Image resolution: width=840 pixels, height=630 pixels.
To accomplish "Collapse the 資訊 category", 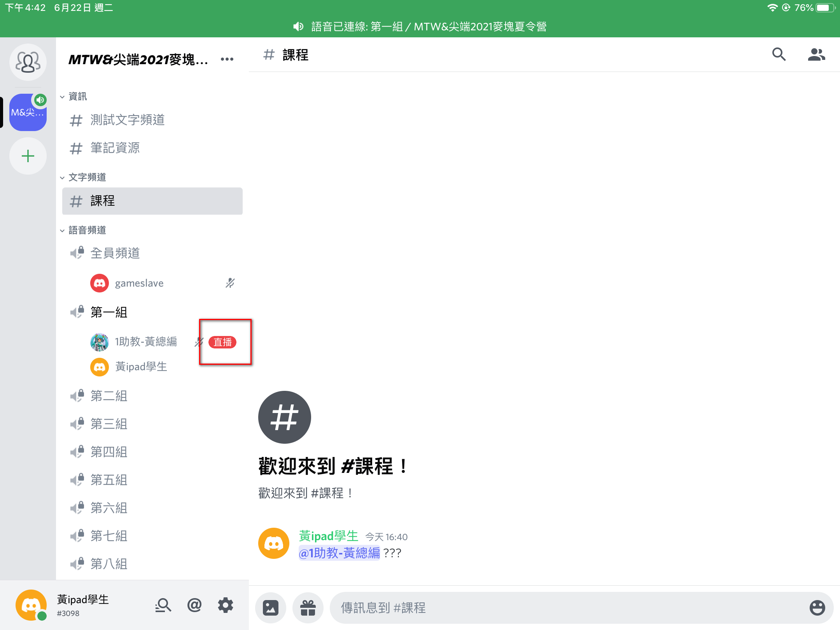I will tap(77, 96).
